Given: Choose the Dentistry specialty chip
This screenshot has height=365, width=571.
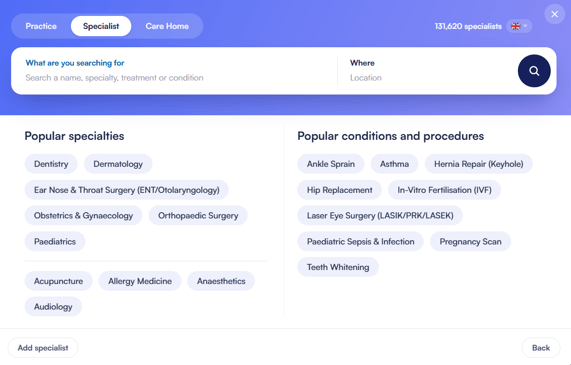Looking at the screenshot, I should click(51, 164).
